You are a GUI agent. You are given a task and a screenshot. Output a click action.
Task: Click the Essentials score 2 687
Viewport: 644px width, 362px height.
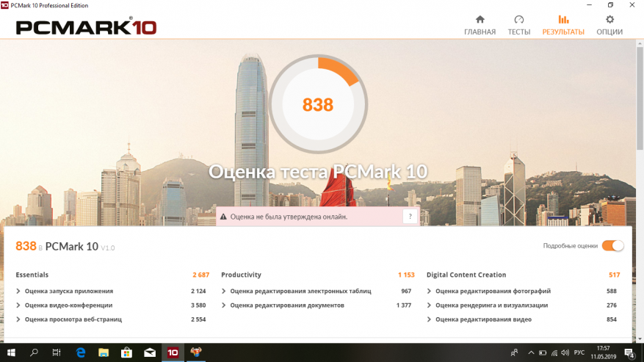click(201, 275)
